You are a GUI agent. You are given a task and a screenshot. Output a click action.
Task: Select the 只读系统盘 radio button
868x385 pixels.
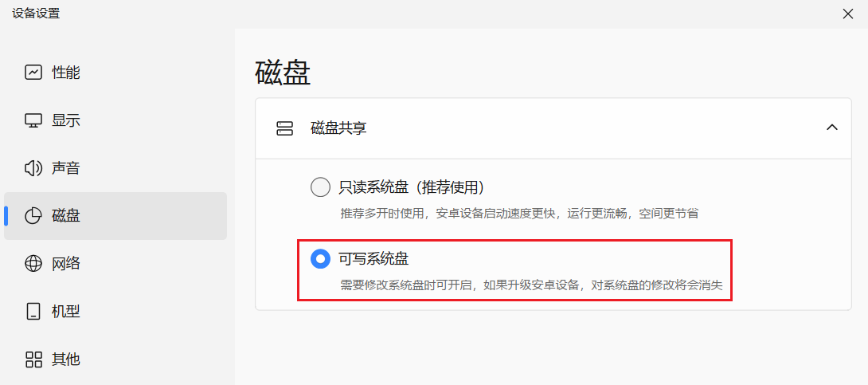pyautogui.click(x=320, y=187)
